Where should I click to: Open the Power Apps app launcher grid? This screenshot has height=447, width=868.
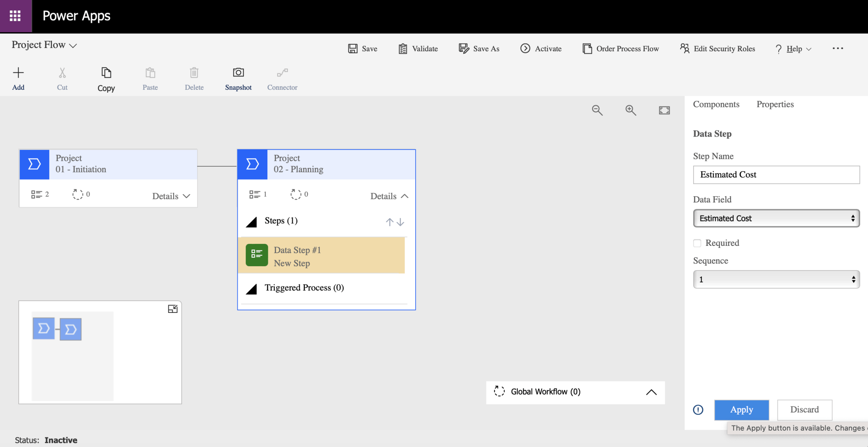[x=15, y=16]
